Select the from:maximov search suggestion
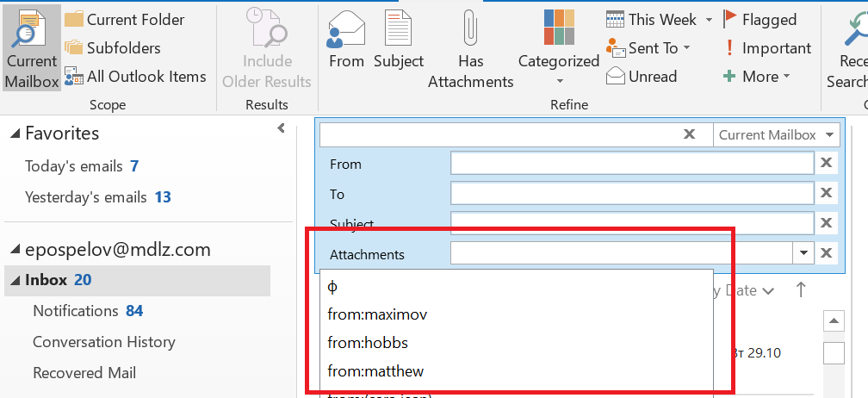868x398 pixels. click(377, 314)
